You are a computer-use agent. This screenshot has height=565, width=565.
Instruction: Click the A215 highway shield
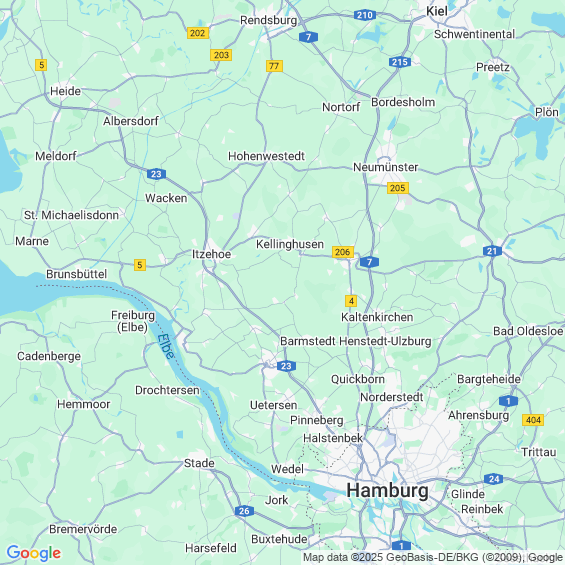click(x=400, y=62)
